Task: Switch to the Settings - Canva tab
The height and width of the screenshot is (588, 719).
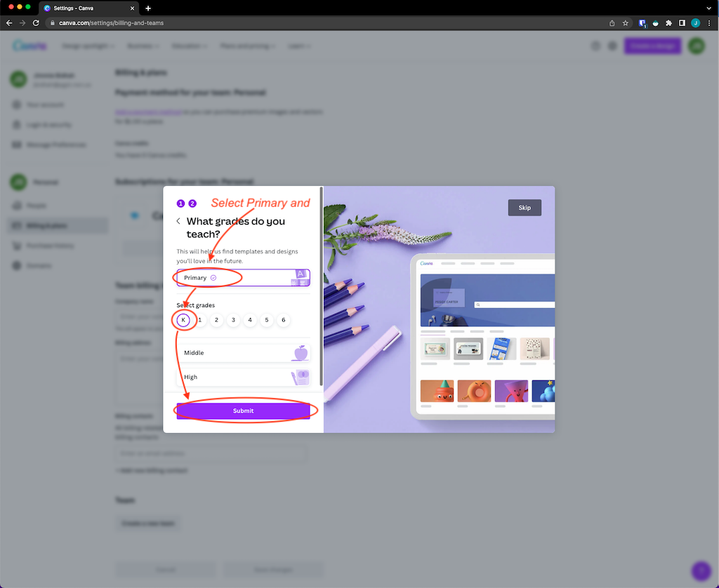Action: click(x=87, y=8)
